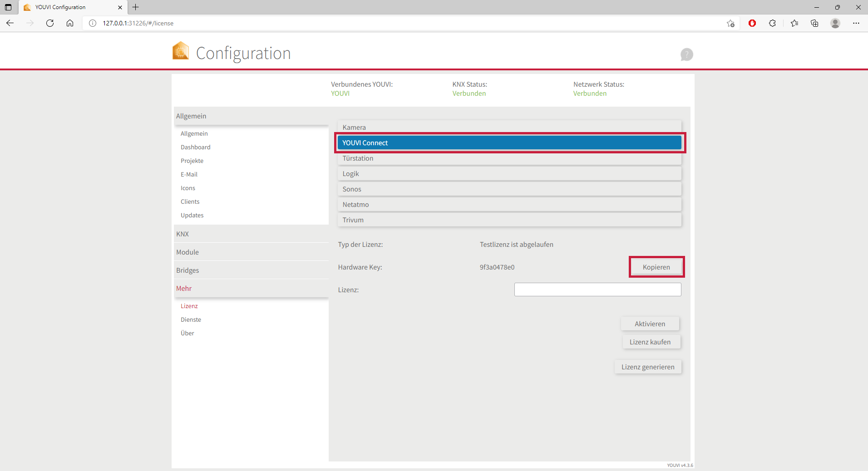Image resolution: width=868 pixels, height=471 pixels.
Task: Open browser settings and more menu
Action: [x=856, y=23]
